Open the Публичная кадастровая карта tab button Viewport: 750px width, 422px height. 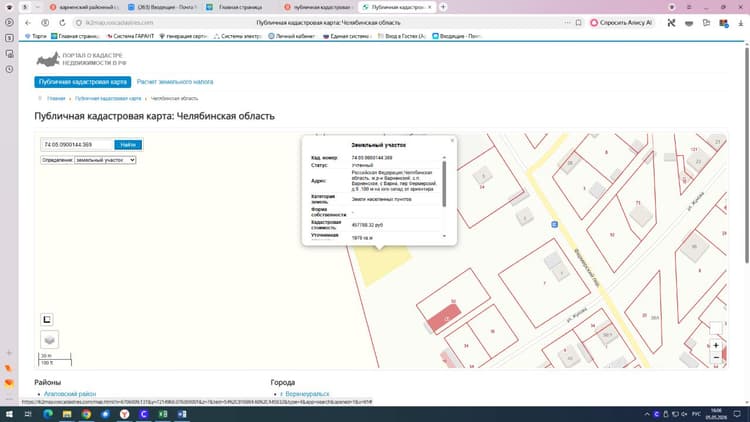point(83,82)
